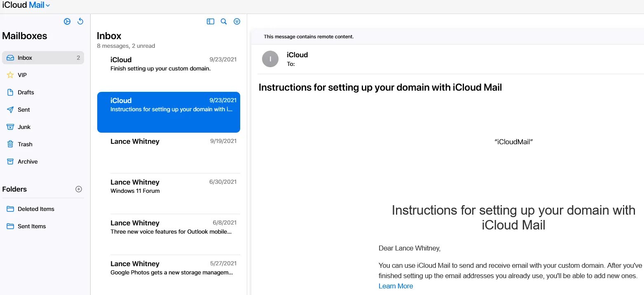Open the Sent mailbox

coord(43,110)
